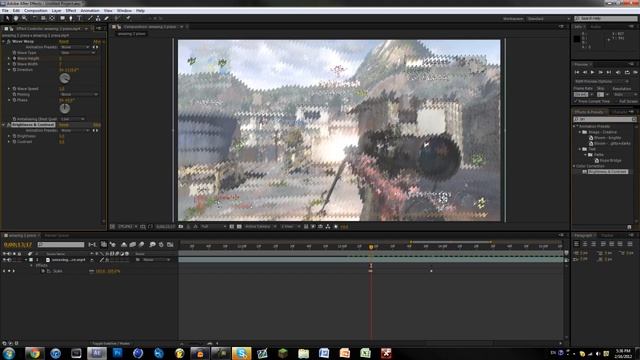This screenshot has width=640, height=360.
Task: Toggle Brightness & Contrast effect switch
Action: pos(9,124)
